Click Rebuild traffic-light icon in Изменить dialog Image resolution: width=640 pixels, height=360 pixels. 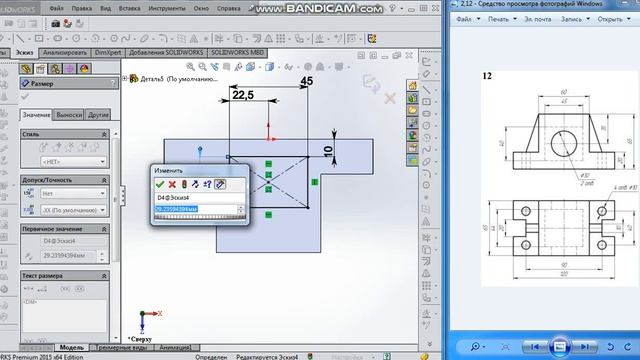(184, 184)
